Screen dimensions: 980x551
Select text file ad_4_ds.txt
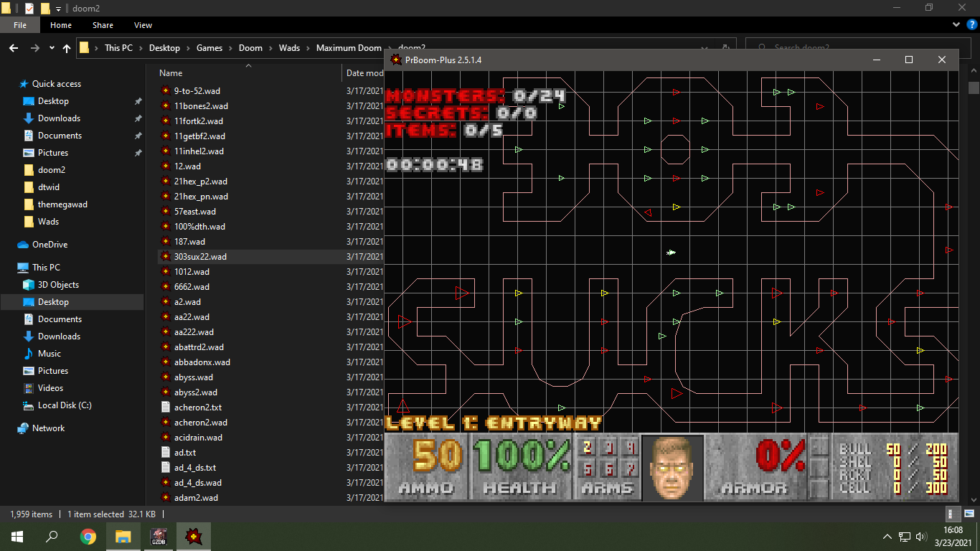point(194,468)
